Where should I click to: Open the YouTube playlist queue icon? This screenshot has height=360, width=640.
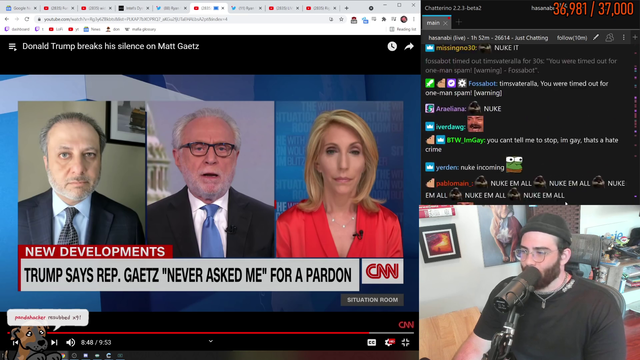coord(13,47)
